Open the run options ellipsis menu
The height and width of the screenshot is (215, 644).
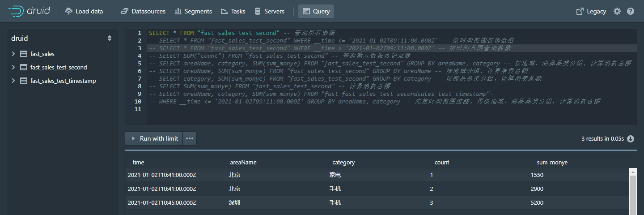(190, 138)
